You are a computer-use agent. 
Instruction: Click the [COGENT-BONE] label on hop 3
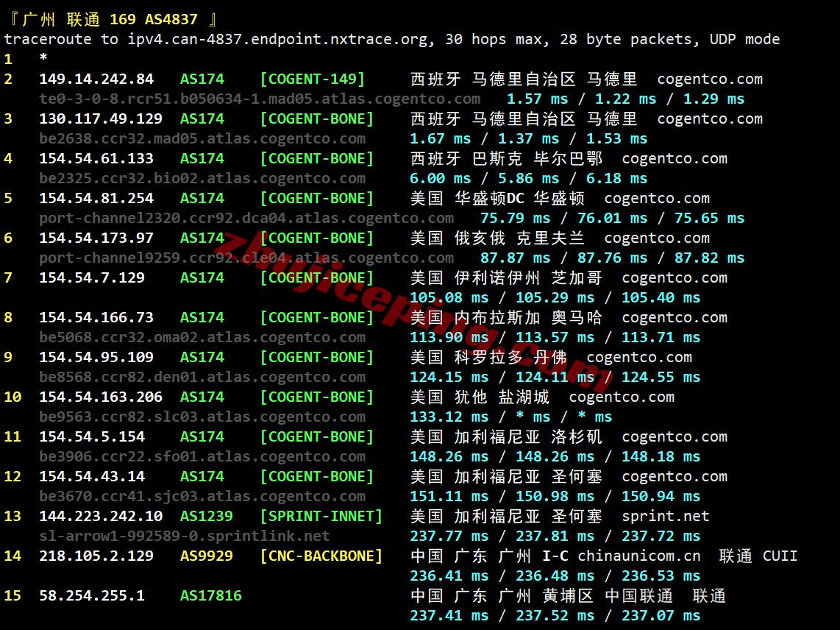pyautogui.click(x=316, y=119)
